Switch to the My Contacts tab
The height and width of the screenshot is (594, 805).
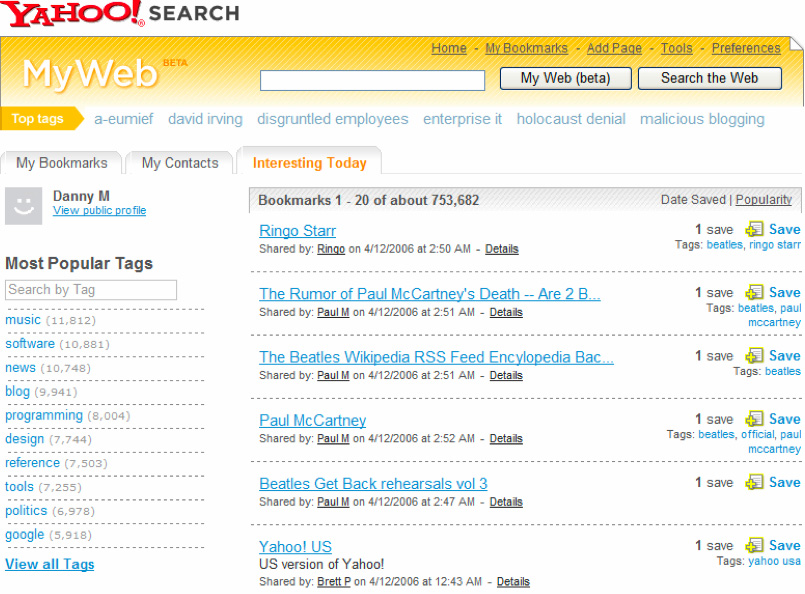click(180, 163)
